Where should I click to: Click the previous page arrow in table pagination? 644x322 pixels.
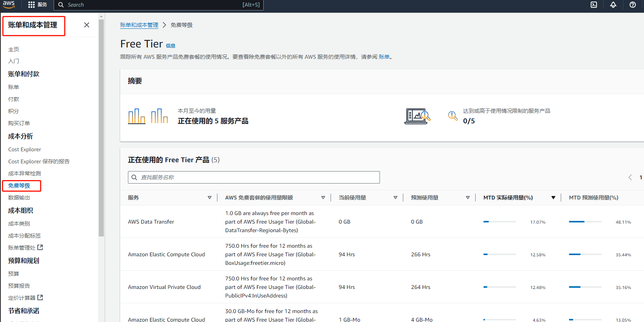click(630, 177)
